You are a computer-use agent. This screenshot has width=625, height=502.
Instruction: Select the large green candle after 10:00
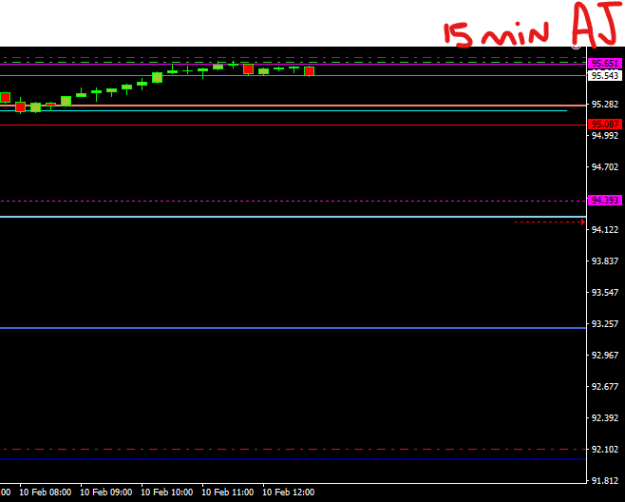pos(157,77)
